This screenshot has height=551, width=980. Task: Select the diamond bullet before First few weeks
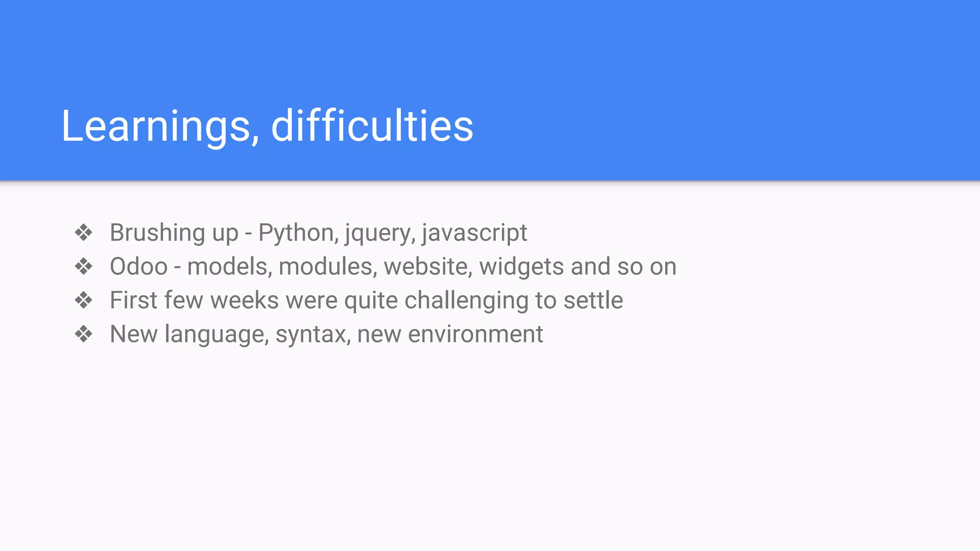tap(84, 300)
